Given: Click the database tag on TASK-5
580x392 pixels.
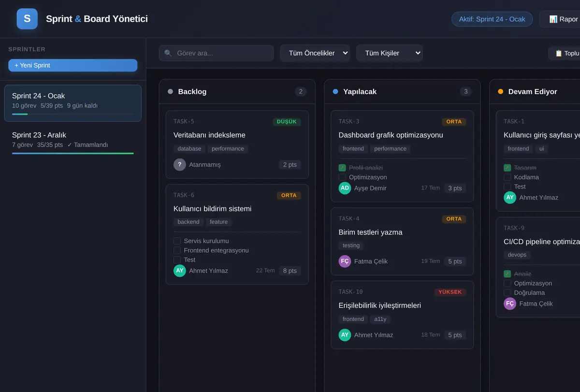Looking at the screenshot, I should coord(189,149).
